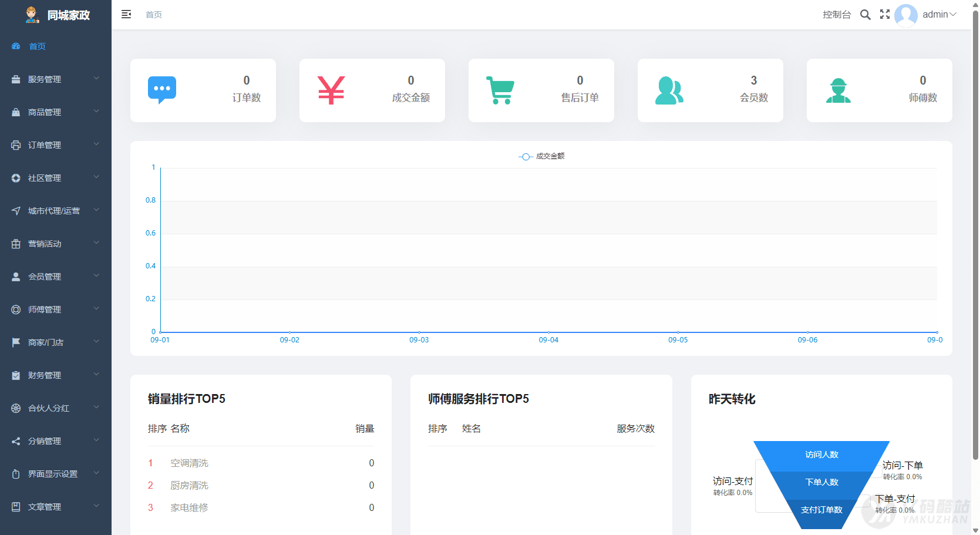This screenshot has width=980, height=535.
Task: Click 空调清洗 in sales ranking
Action: pyautogui.click(x=189, y=463)
